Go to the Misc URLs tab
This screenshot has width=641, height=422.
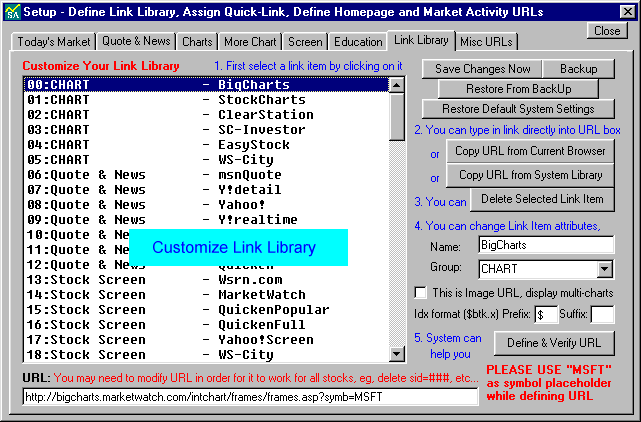coord(487,42)
